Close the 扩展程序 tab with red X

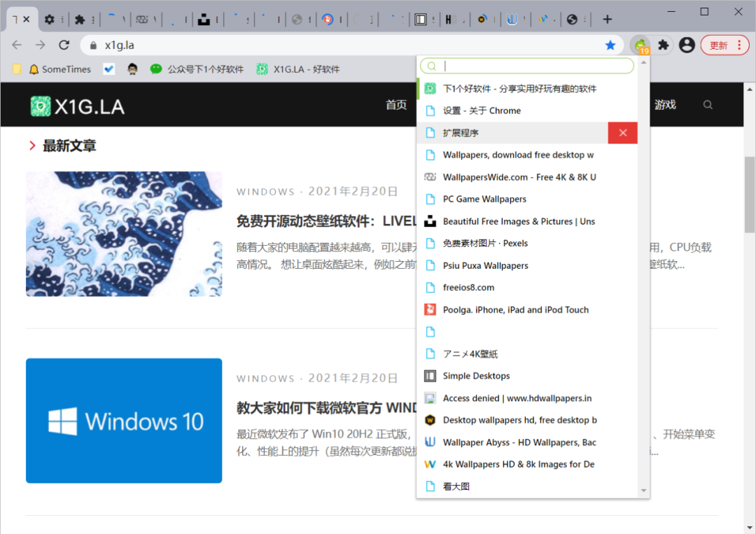(622, 133)
